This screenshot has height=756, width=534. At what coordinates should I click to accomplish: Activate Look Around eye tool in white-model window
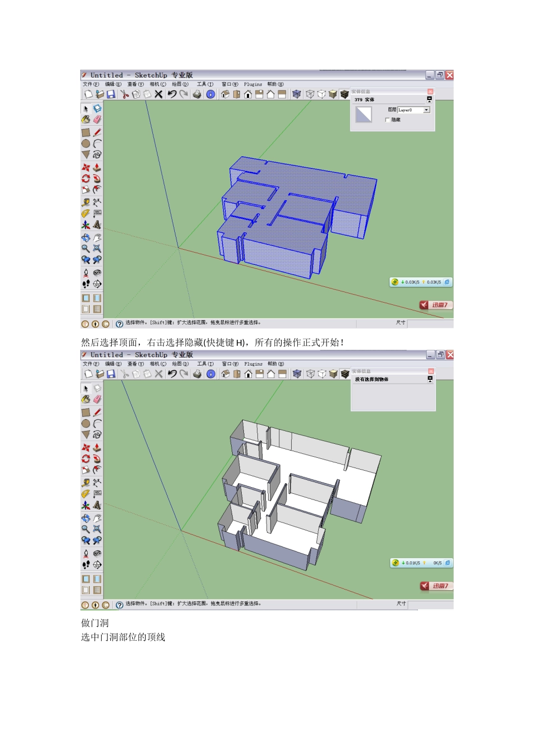point(97,553)
